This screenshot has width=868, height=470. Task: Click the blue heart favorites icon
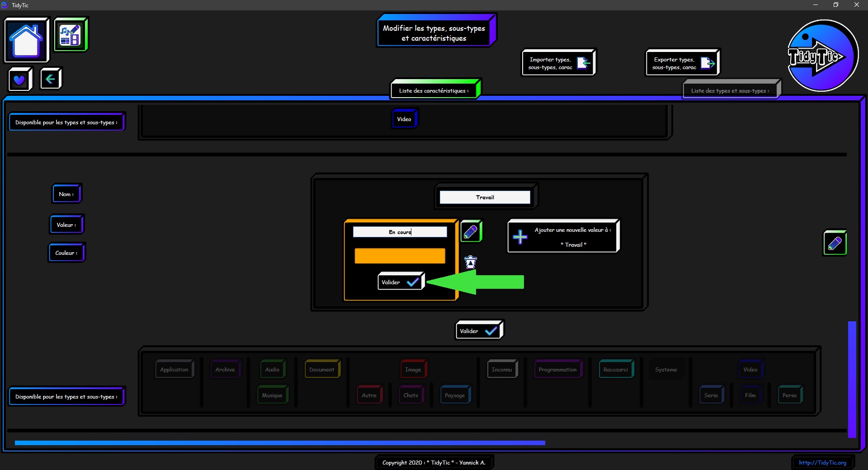19,80
